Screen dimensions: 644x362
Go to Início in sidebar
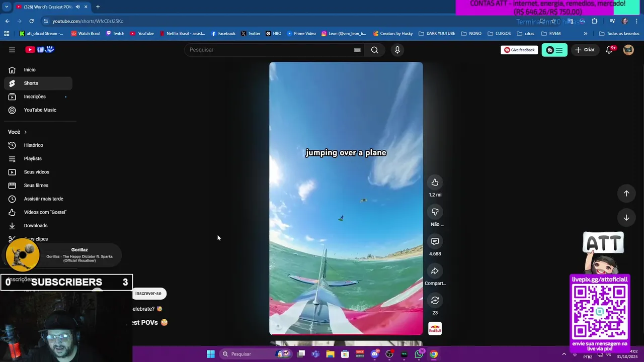point(38,70)
